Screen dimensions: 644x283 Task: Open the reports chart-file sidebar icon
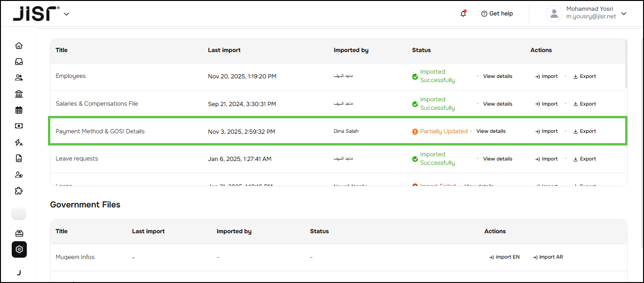[x=19, y=159]
